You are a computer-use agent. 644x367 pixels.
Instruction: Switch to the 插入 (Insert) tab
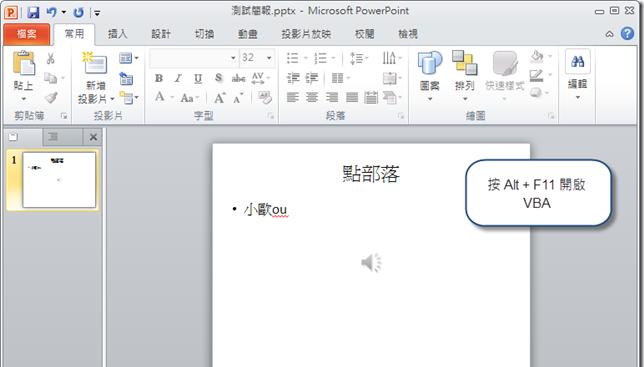coord(117,34)
